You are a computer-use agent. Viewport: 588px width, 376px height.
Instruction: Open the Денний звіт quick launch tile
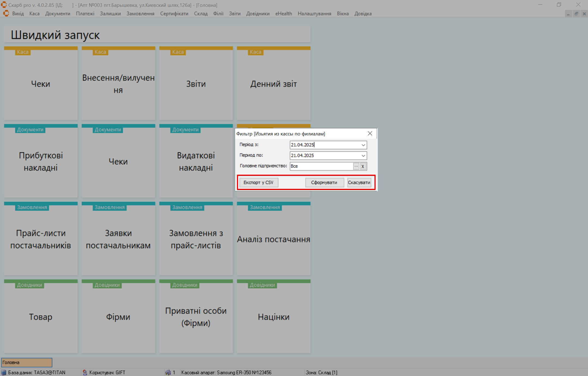273,84
